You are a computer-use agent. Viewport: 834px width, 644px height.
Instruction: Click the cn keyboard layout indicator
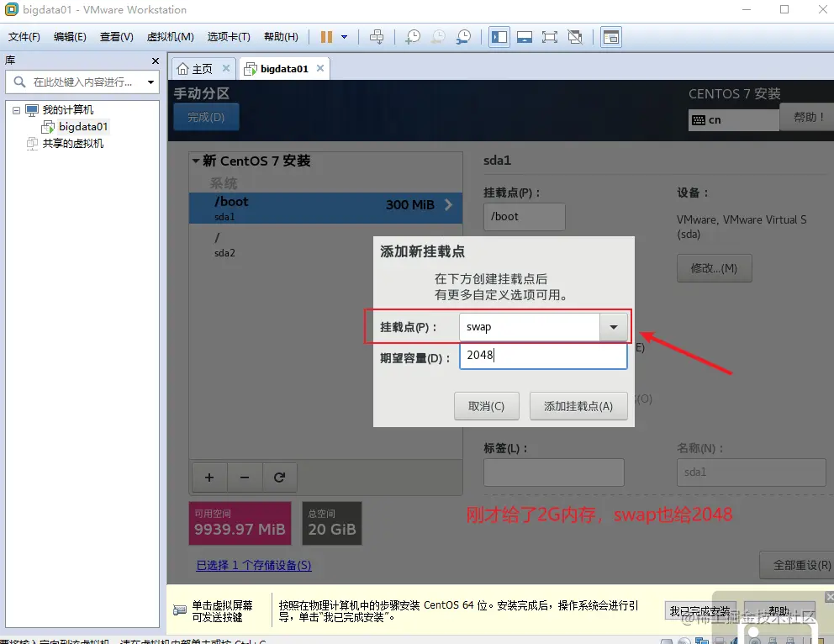tap(733, 120)
